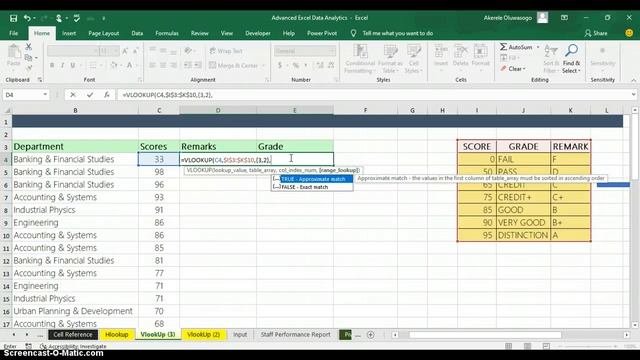Open Cell Styles gallery
640x360 pixels.
[413, 59]
